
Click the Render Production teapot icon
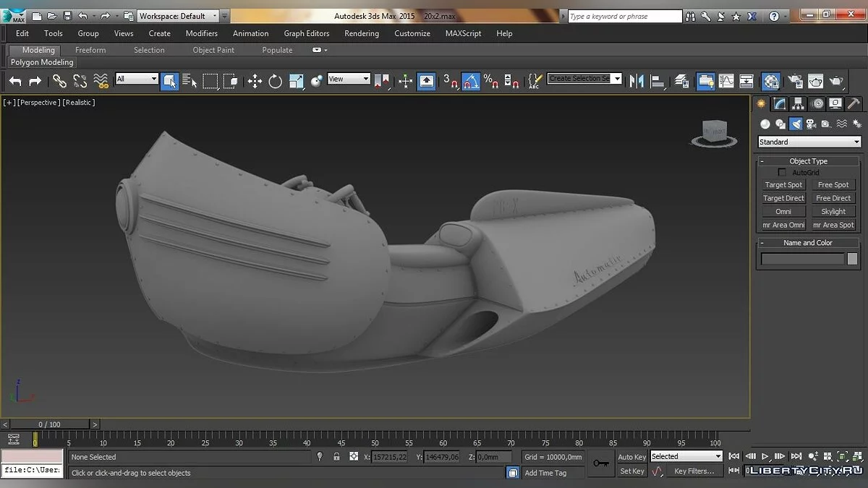pos(837,81)
